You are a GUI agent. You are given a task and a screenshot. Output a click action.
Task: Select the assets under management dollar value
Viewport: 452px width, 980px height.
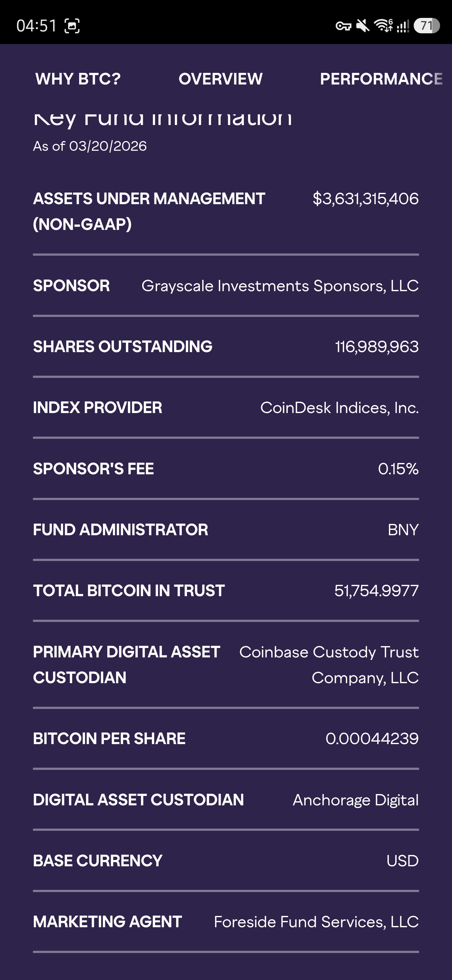pyautogui.click(x=365, y=199)
